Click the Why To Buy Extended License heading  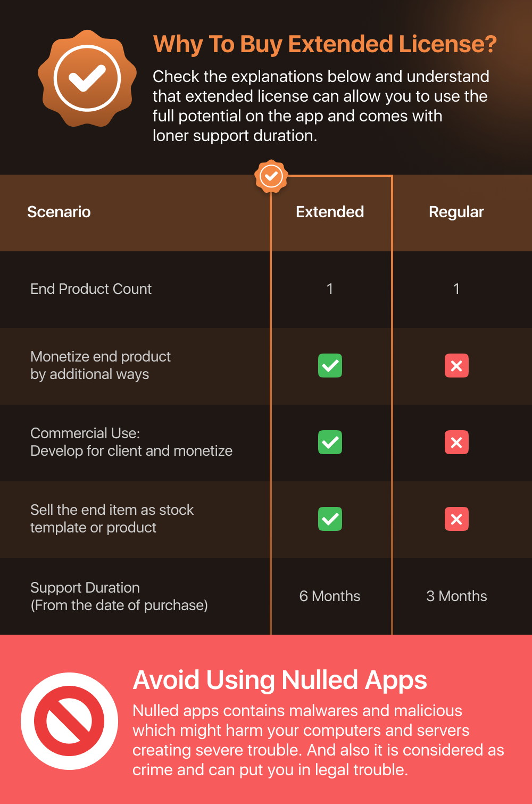tap(325, 44)
